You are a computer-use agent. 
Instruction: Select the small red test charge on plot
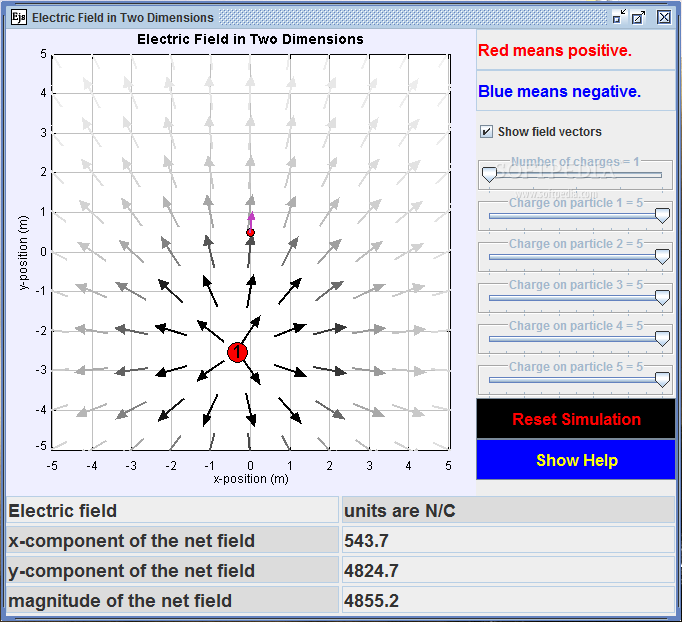(250, 232)
